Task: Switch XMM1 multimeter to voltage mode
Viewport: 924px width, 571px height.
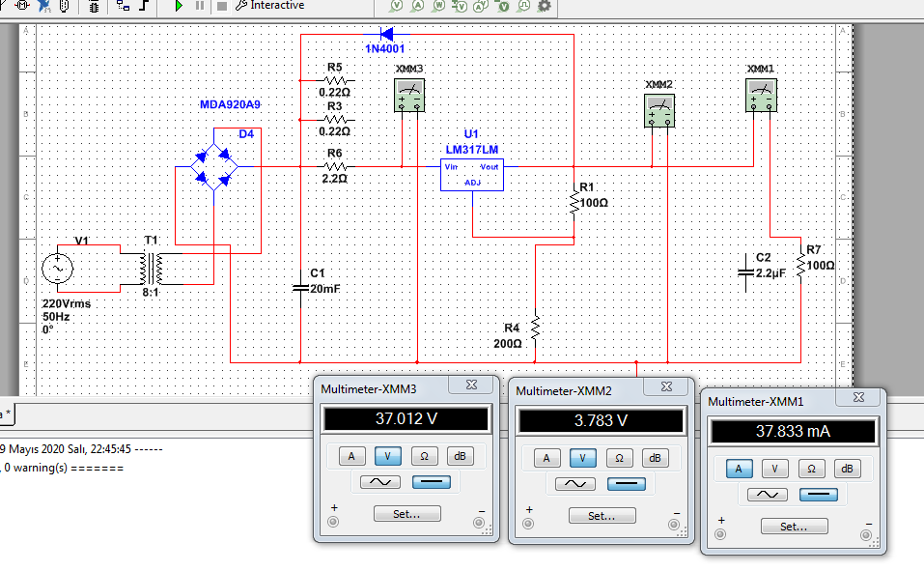Action: click(x=774, y=469)
